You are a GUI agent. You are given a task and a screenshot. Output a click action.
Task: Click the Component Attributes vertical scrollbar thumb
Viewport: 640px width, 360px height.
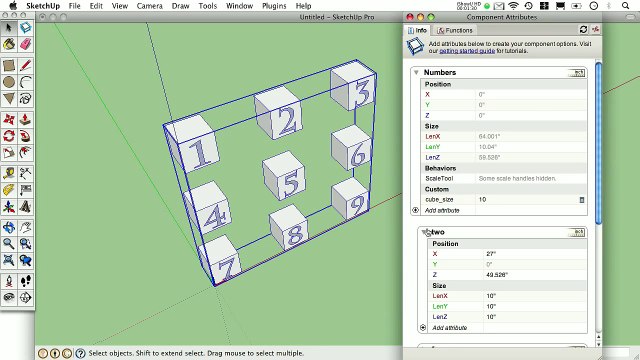point(598,143)
